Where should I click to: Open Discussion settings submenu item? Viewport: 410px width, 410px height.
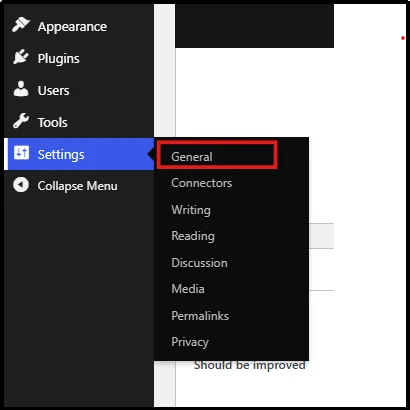click(199, 263)
